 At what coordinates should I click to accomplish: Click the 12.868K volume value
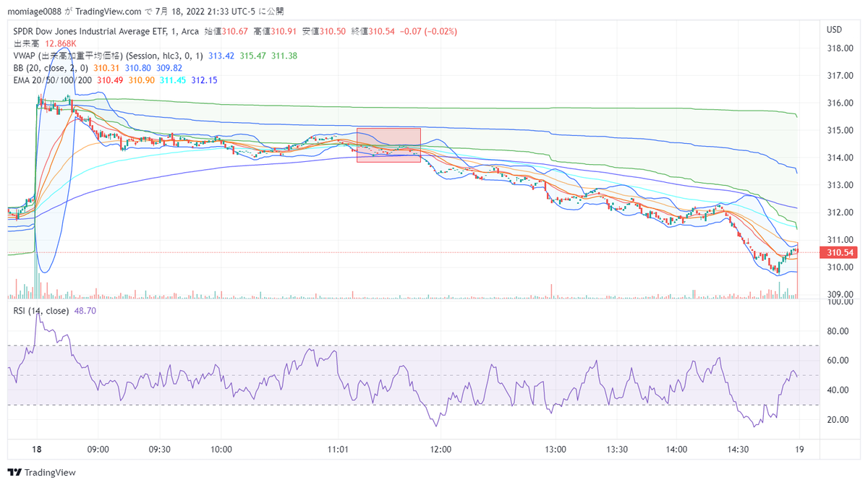[x=61, y=44]
